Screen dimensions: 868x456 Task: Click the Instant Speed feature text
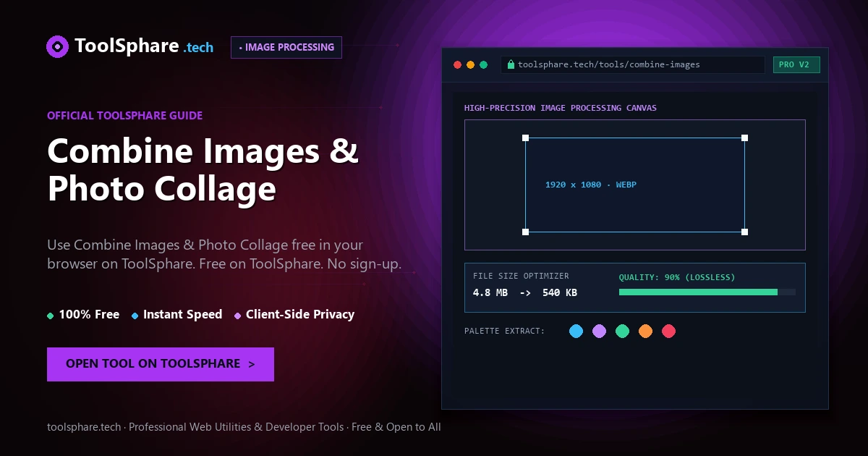pyautogui.click(x=182, y=314)
